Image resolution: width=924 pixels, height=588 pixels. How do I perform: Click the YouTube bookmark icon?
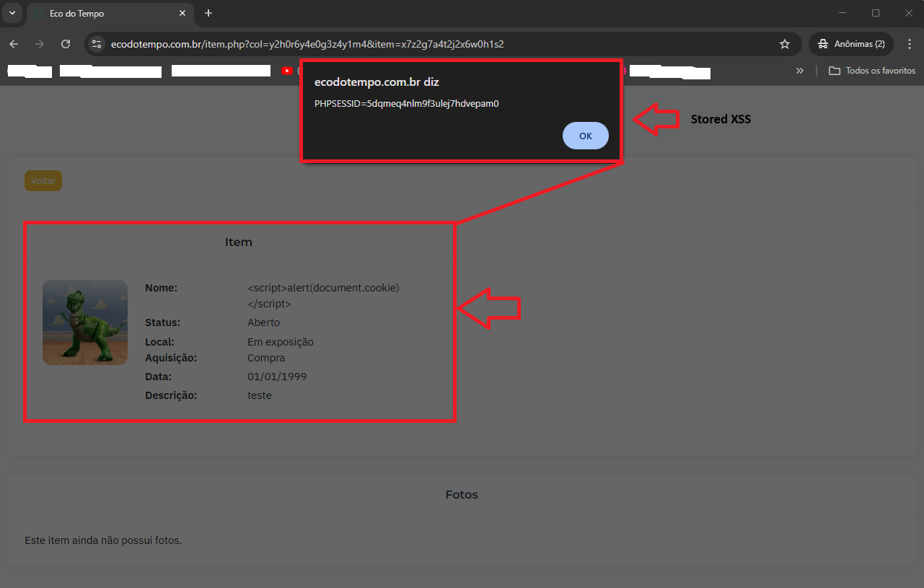[x=287, y=71]
